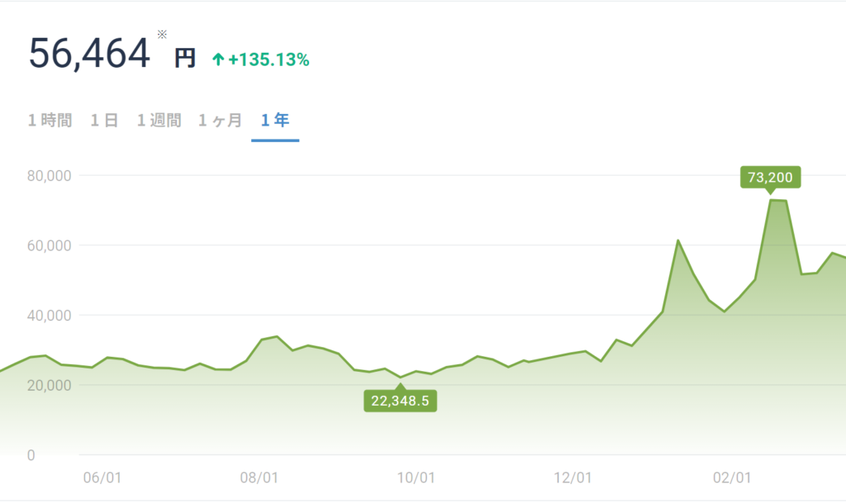846x504 pixels.
Task: Click the 40,000 y-axis value label
Action: pos(50,315)
